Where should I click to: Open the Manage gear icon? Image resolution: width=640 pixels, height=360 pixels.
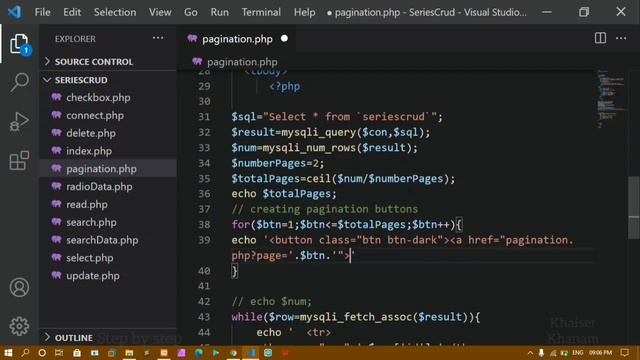(19, 326)
